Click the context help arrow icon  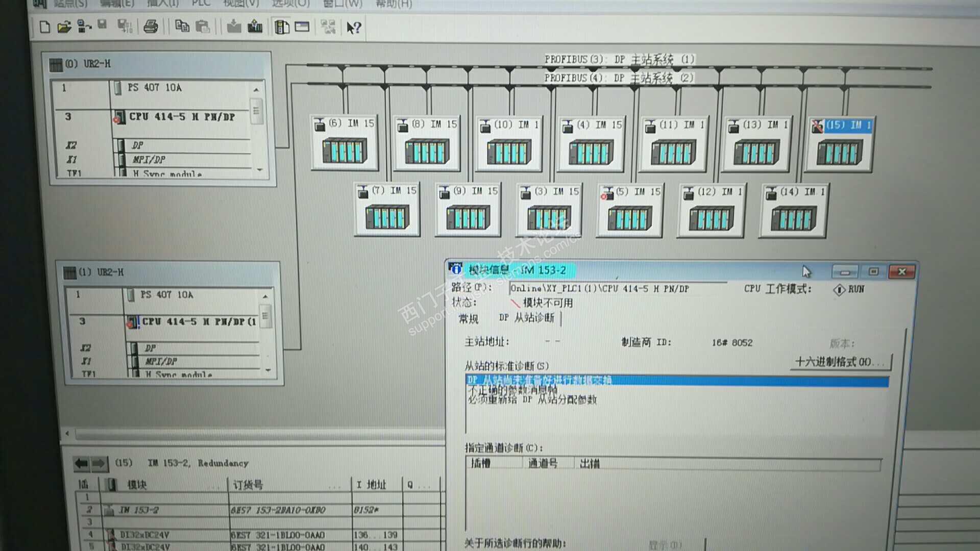[353, 28]
